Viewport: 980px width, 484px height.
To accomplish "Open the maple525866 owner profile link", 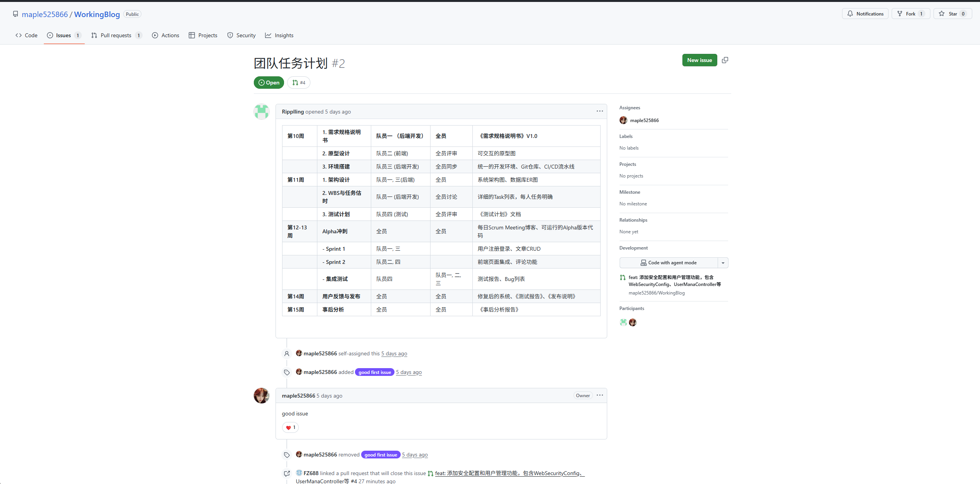I will click(x=45, y=14).
